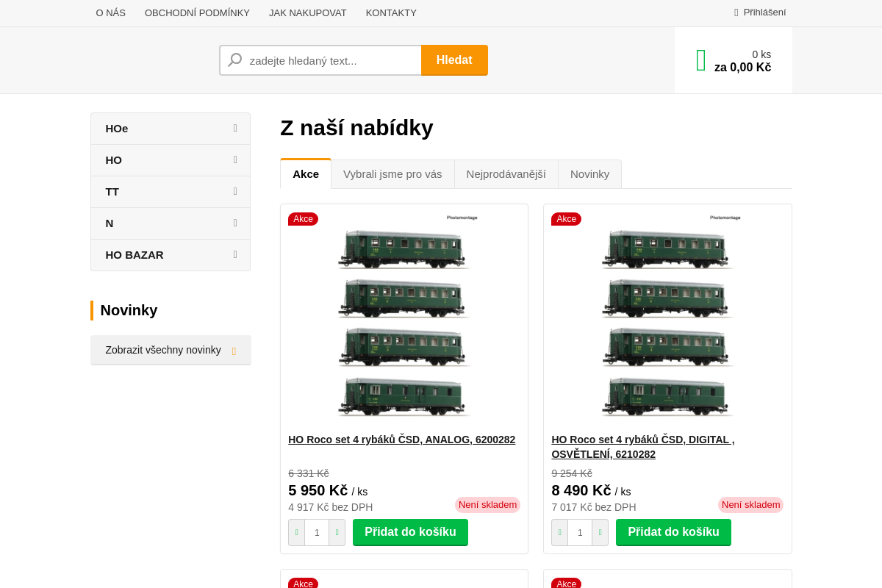Open the OBCHODNÍ PODMÍNKY menu item
Viewport: 882px width, 588px height.
tap(197, 12)
